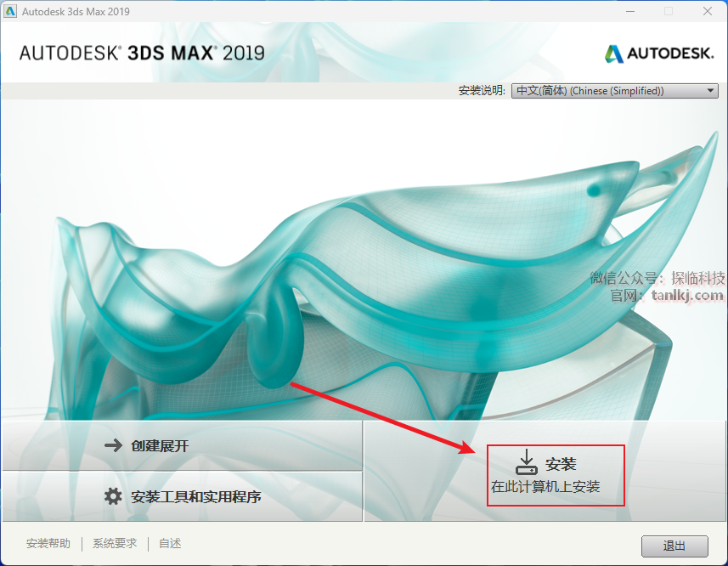Click the 退出 exit button
728x566 pixels.
coord(674,546)
